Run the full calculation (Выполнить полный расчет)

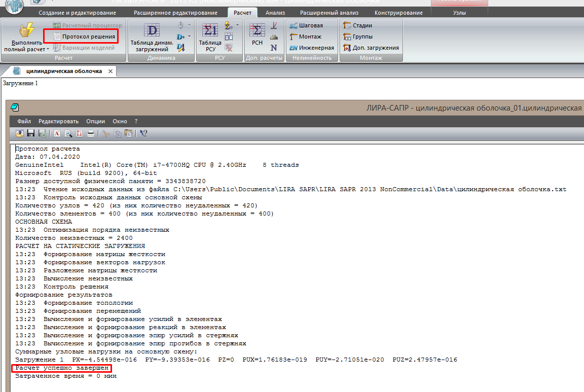coord(26,37)
